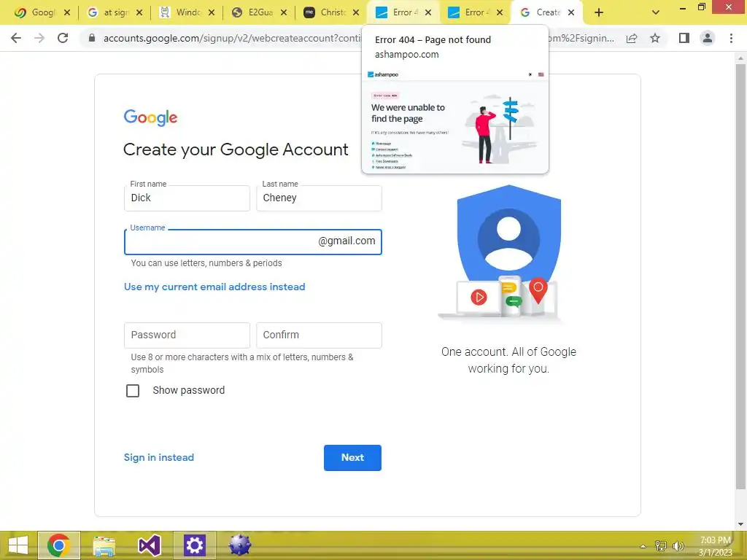The height and width of the screenshot is (560, 747).
Task: Click 'Use my current email address instead'
Action: 214,287
